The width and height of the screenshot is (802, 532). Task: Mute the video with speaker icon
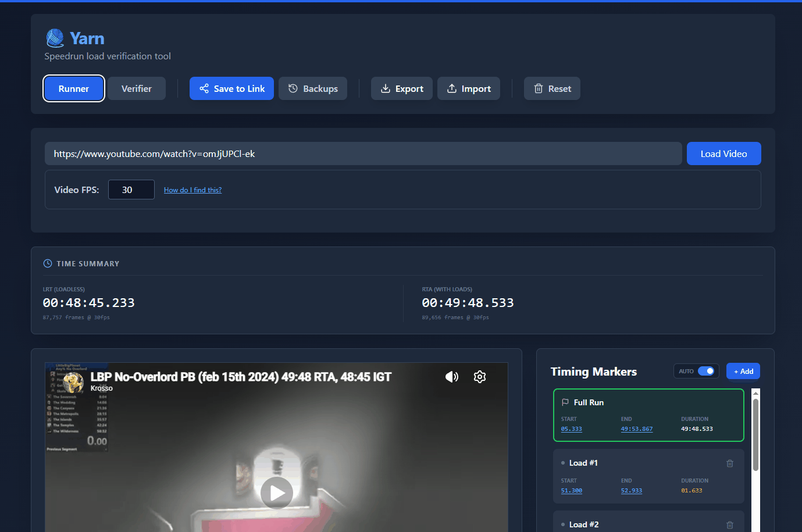click(452, 377)
